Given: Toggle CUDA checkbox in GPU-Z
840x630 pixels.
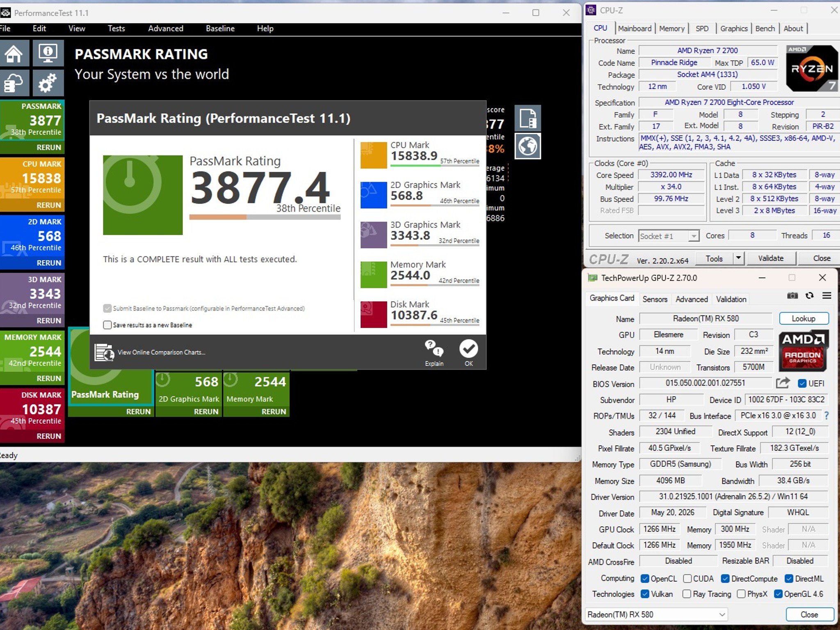Looking at the screenshot, I should (687, 579).
